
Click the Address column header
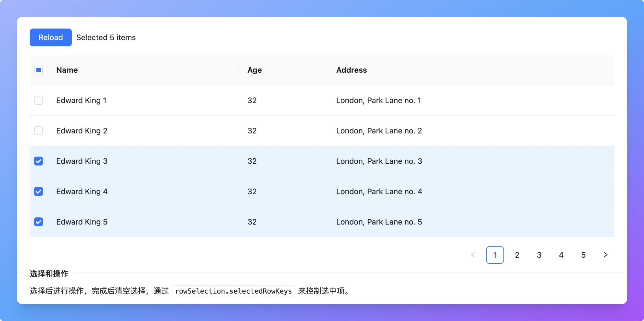coord(351,70)
